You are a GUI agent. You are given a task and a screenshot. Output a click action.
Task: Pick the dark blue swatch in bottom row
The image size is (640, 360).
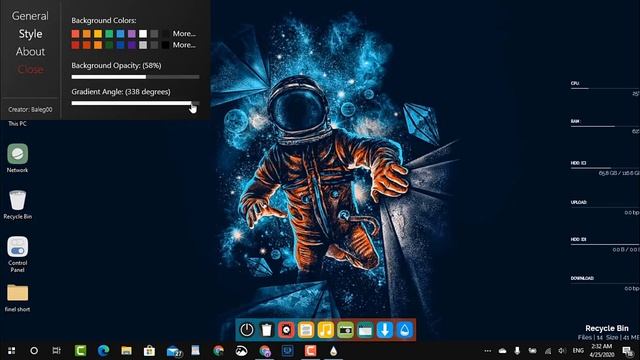click(120, 45)
